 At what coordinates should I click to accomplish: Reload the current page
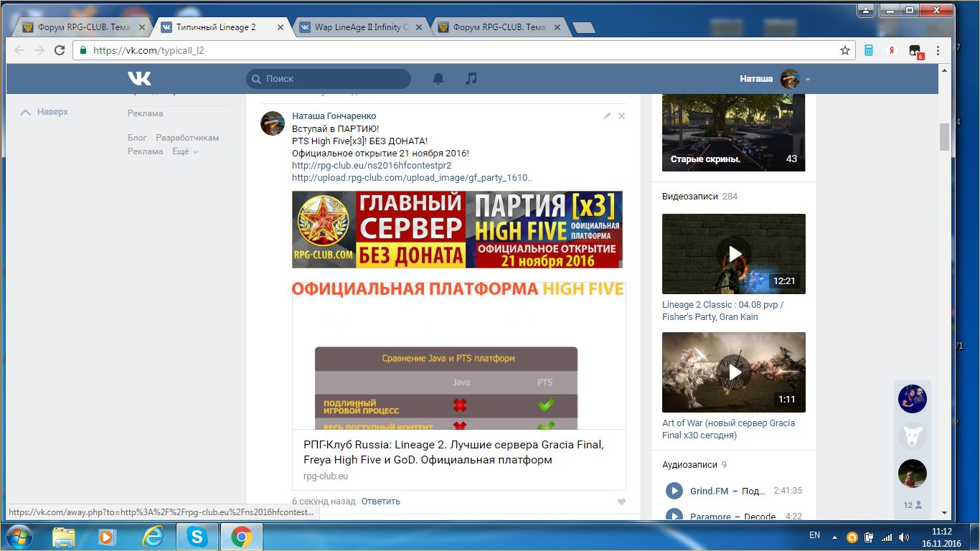pyautogui.click(x=60, y=50)
